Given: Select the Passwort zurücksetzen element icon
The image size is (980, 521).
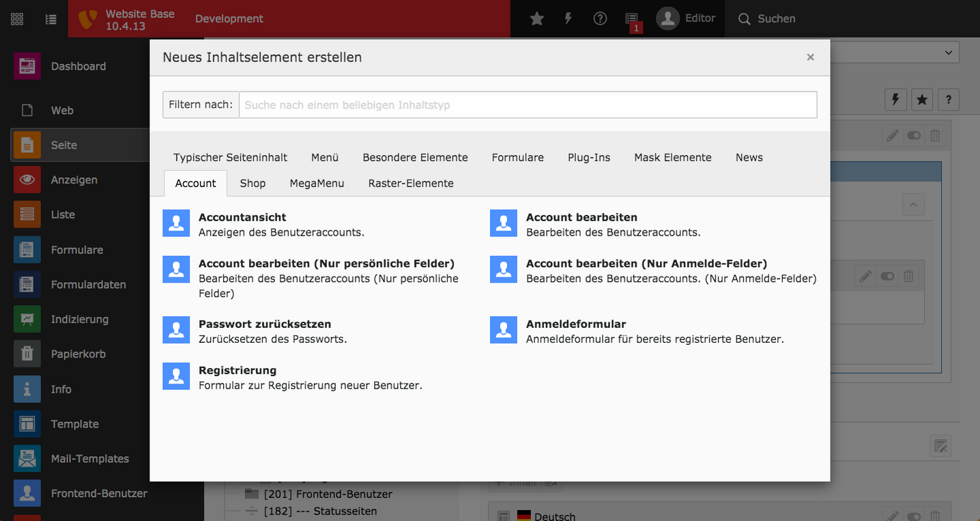Looking at the screenshot, I should [176, 330].
